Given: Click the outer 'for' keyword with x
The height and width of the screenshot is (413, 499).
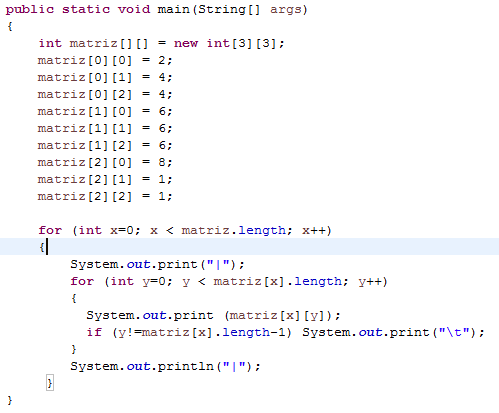Looking at the screenshot, I should tap(50, 230).
